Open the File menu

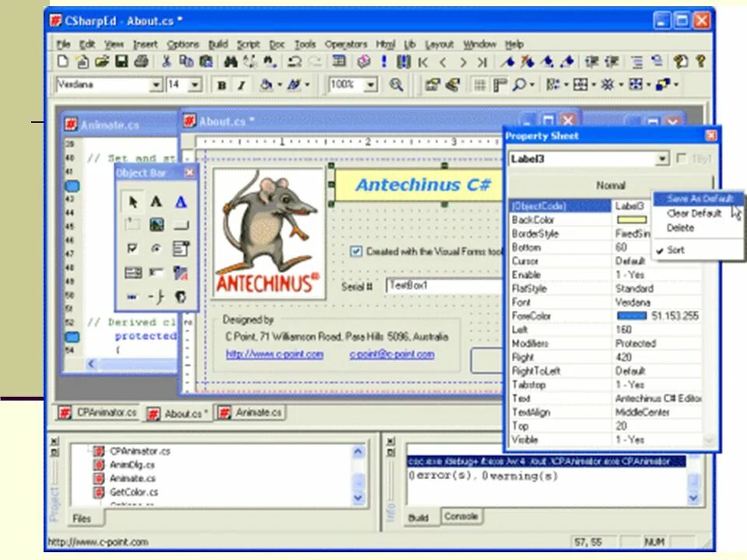point(63,44)
